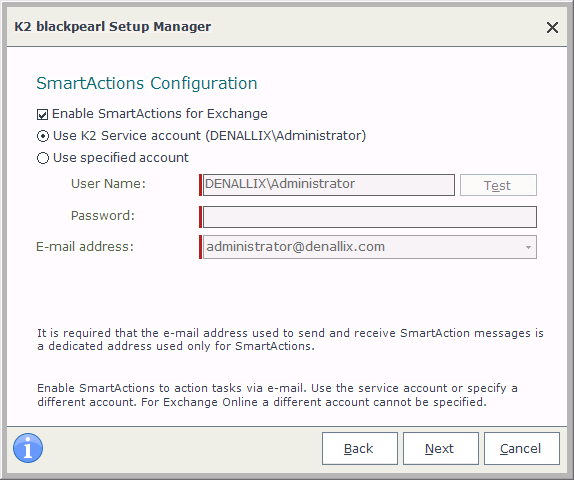This screenshot has width=574, height=480.
Task: Click the K2 blackpearl Setup Manager title
Action: point(113,27)
